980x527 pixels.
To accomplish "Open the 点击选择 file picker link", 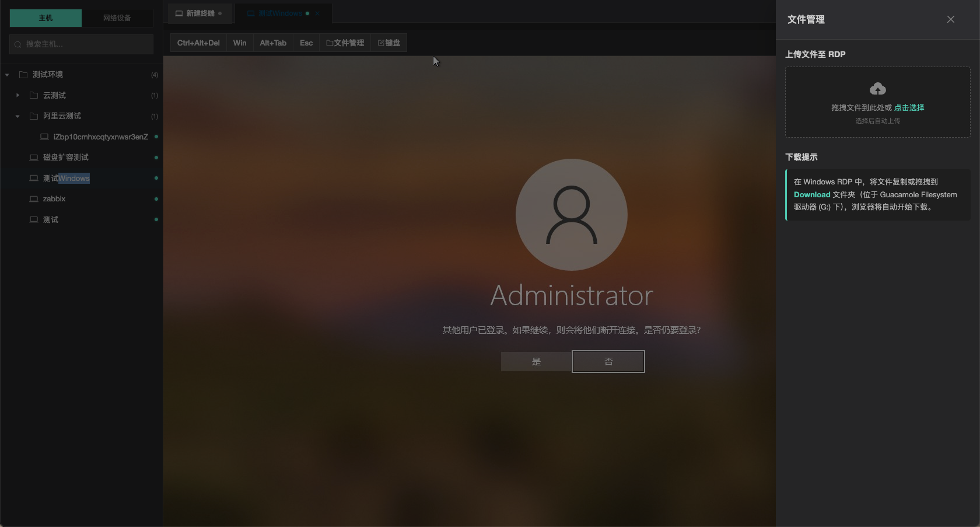I will coord(909,108).
